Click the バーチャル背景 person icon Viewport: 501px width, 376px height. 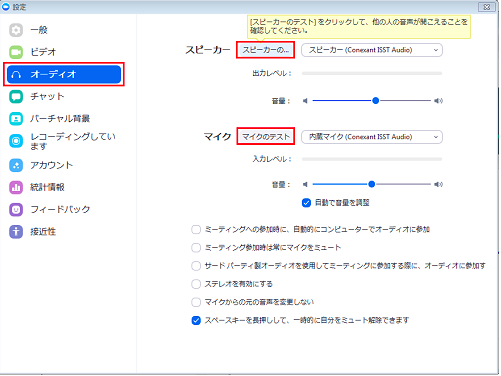[x=16, y=119]
